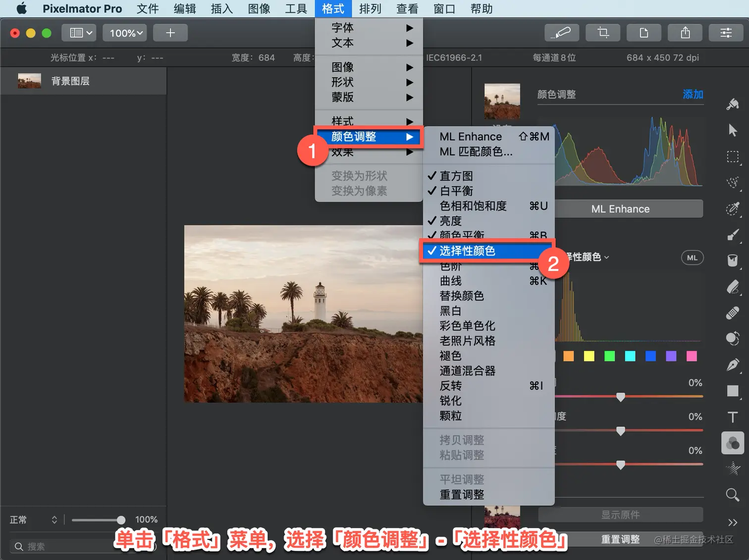Viewport: 749px width, 560px height.
Task: Expand the 样式 submenu
Action: coord(369,121)
